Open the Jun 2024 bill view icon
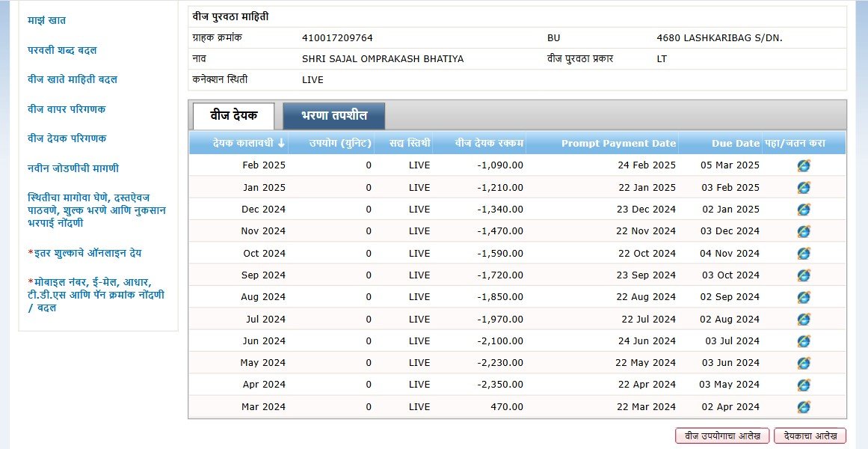The height and width of the screenshot is (449, 868). click(x=804, y=341)
